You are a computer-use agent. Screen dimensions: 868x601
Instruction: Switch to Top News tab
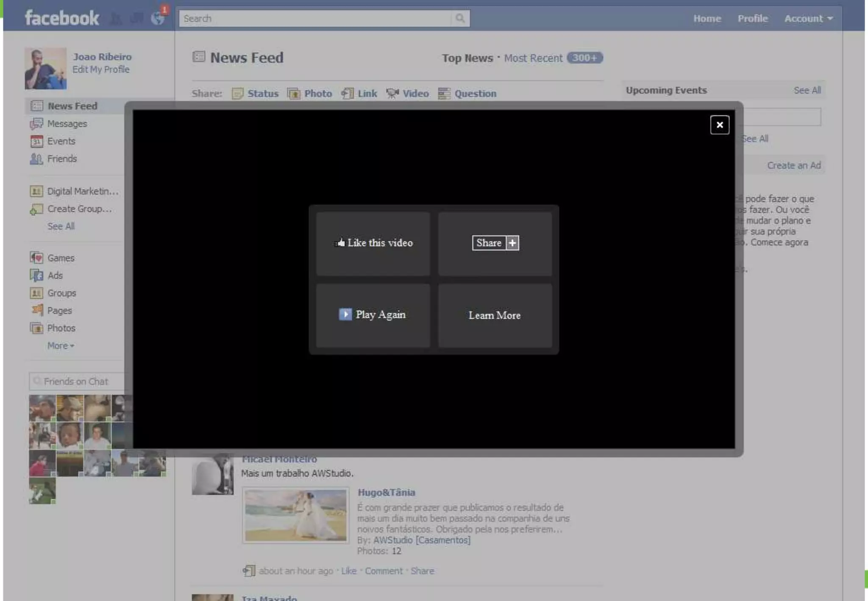(467, 58)
